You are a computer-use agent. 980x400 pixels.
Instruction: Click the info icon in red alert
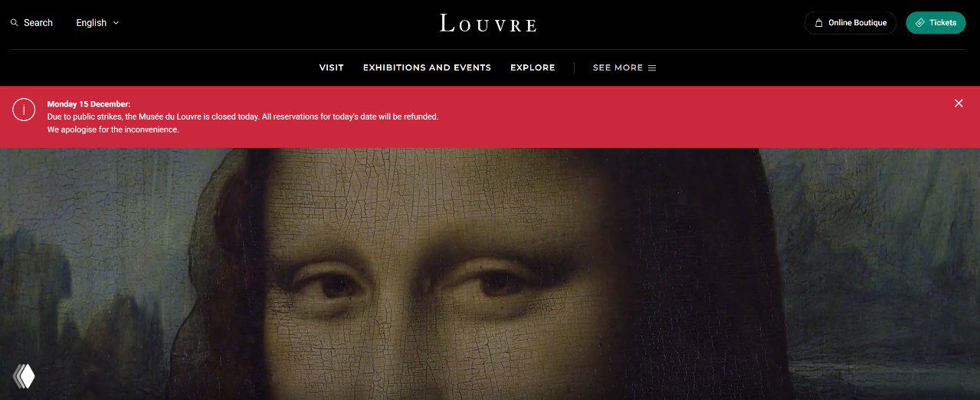click(x=24, y=110)
